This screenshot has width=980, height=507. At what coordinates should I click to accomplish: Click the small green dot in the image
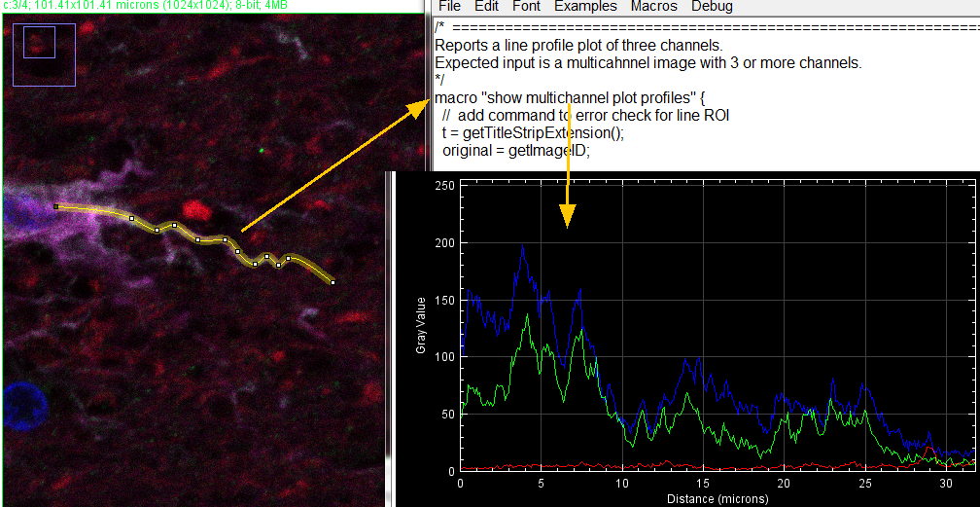tap(262, 151)
